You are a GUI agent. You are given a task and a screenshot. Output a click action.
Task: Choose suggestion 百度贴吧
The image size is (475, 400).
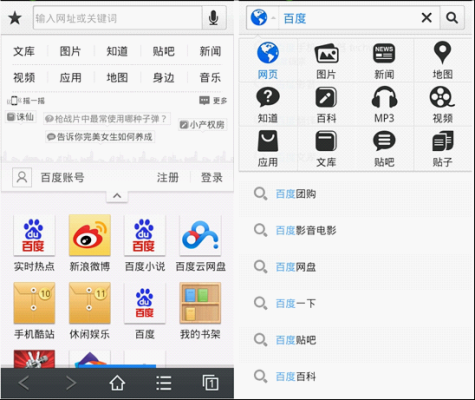pos(355,340)
